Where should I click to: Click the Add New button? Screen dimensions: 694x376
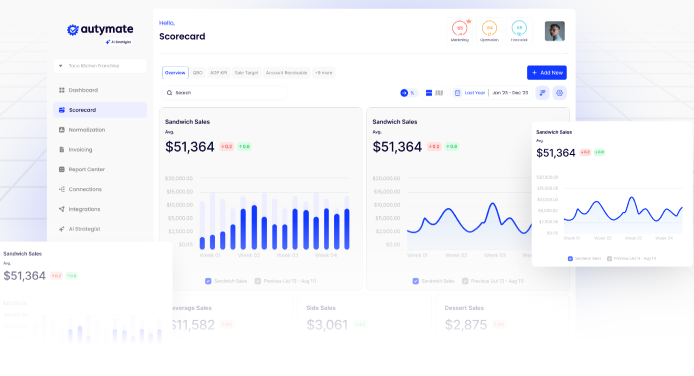click(547, 73)
